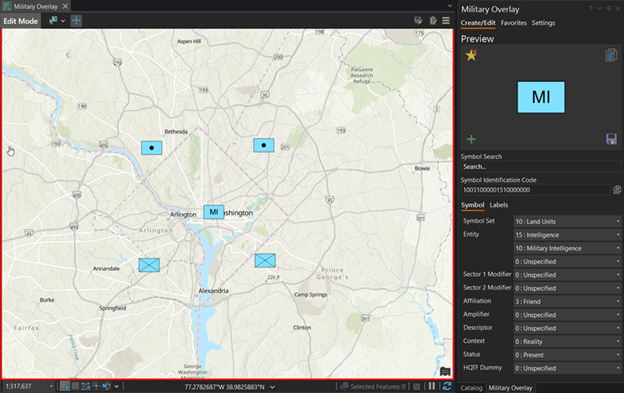624x393 pixels.
Task: Toggle the grid icon in status bar
Action: pyautogui.click(x=75, y=386)
